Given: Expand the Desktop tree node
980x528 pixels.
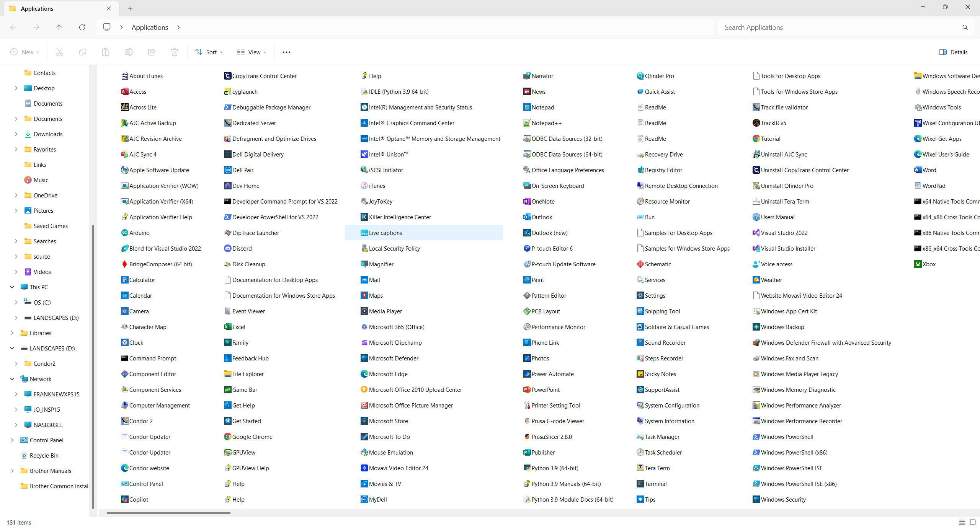Looking at the screenshot, I should pos(16,88).
